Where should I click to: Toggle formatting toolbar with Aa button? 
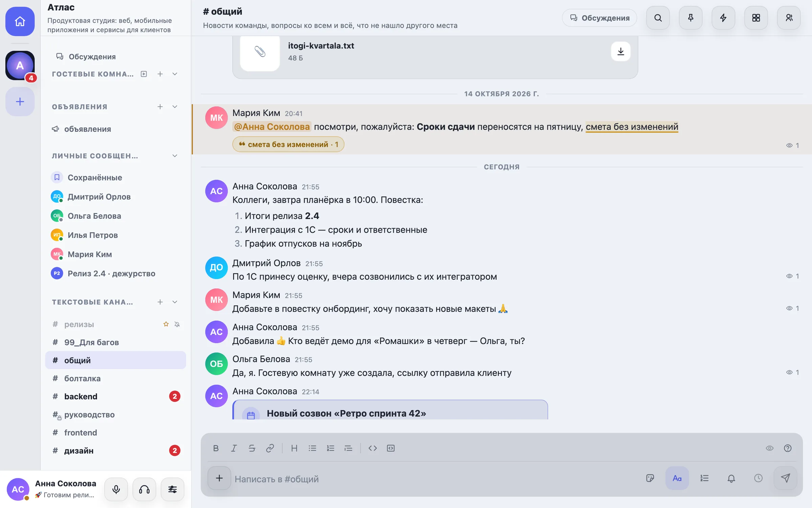677,478
